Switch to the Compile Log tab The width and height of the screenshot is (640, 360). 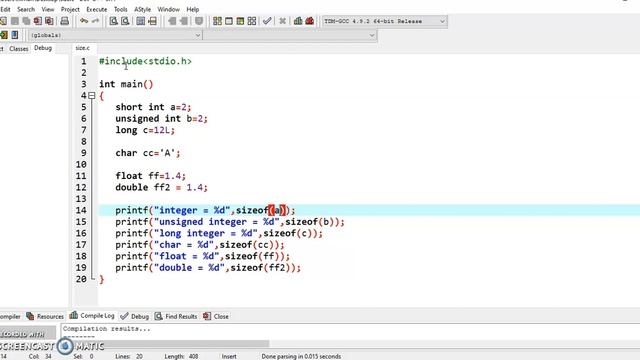point(92,316)
